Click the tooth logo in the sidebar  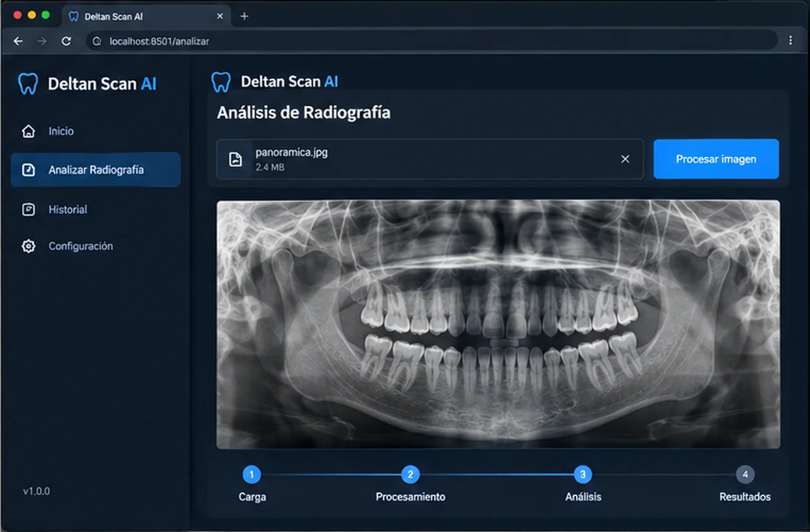tap(28, 84)
